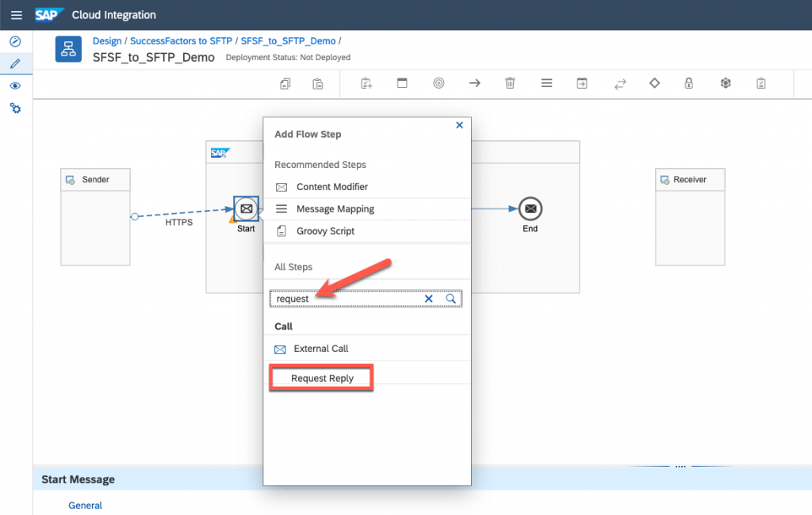Image resolution: width=812 pixels, height=515 pixels.
Task: Click the Sender box label
Action: tap(96, 180)
